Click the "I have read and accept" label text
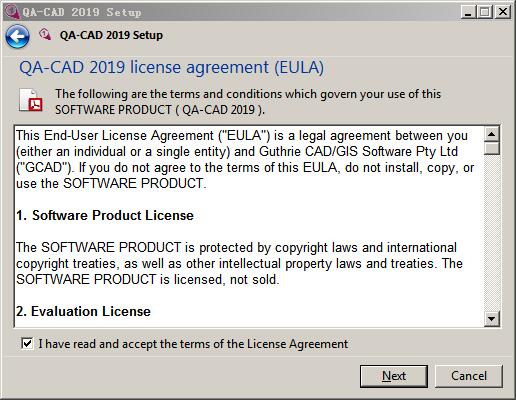The height and width of the screenshot is (400, 516). point(193,344)
